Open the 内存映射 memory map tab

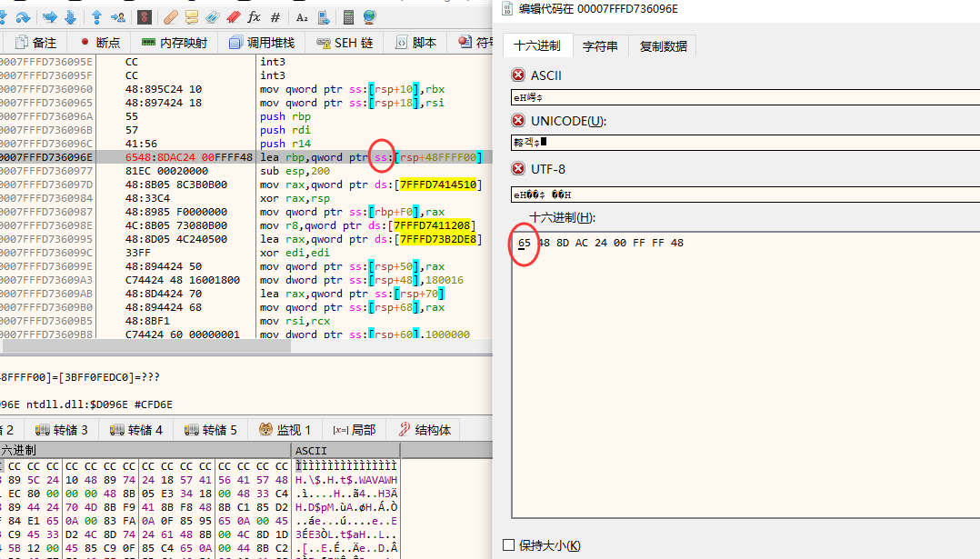[175, 43]
